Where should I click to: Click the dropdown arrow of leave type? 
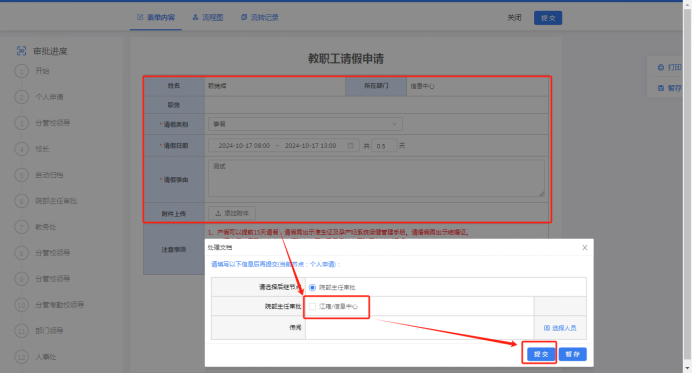click(395, 124)
